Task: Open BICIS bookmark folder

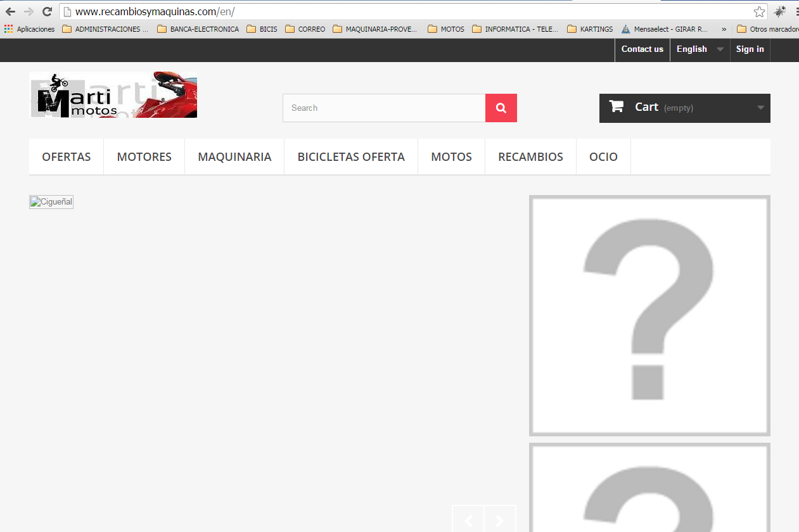Action: click(262, 29)
